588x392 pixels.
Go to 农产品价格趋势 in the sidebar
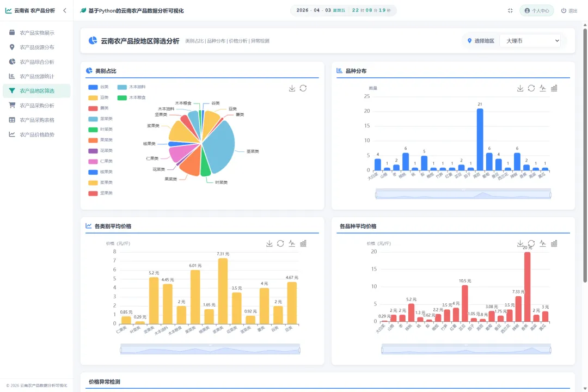36,134
